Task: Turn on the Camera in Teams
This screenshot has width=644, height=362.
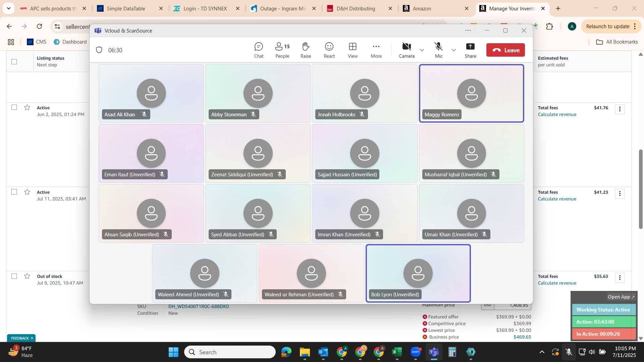Action: point(407,50)
